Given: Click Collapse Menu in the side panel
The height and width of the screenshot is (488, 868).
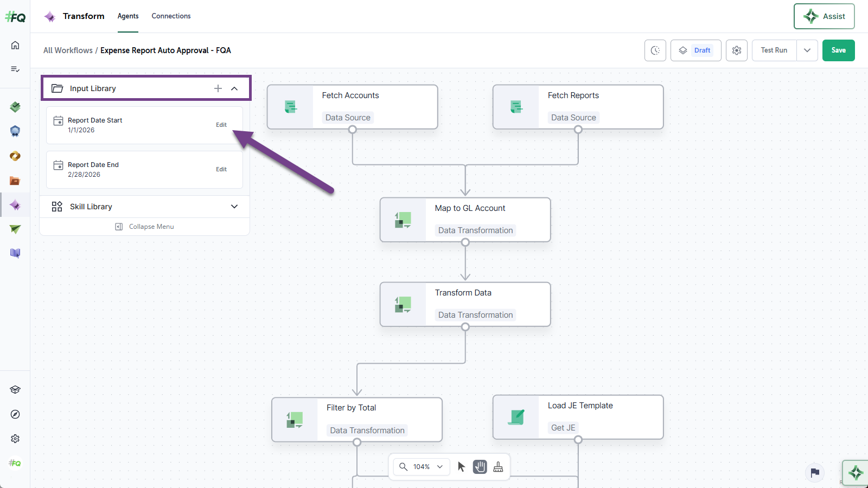Looking at the screenshot, I should [x=145, y=227].
